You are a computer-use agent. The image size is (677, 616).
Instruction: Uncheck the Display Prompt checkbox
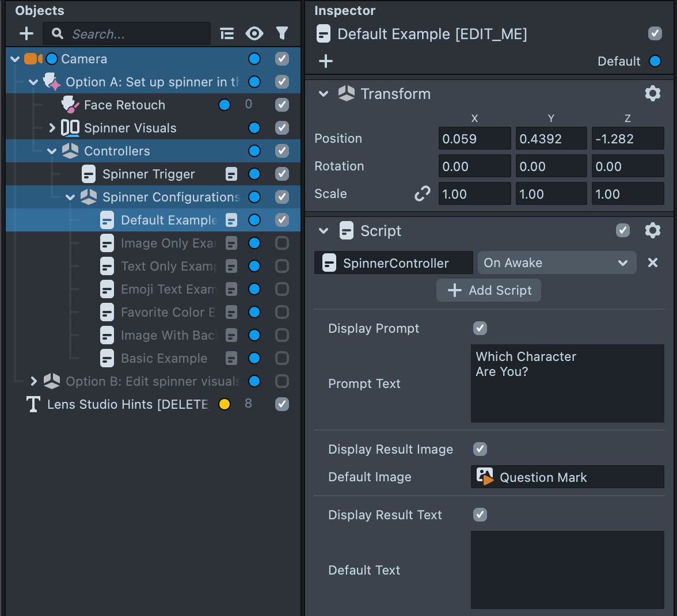[480, 328]
